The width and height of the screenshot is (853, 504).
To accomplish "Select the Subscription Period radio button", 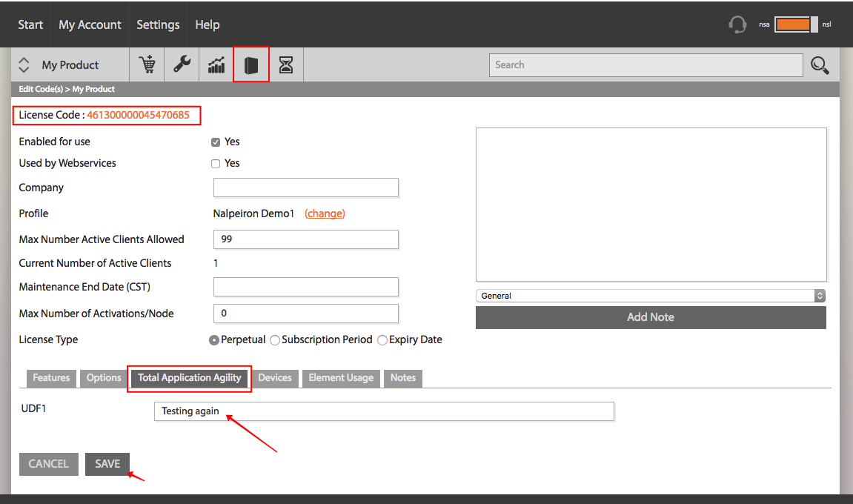I will (x=275, y=340).
